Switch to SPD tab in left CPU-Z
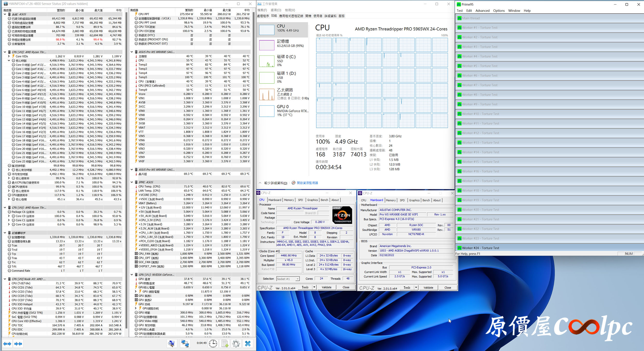This screenshot has width=644, height=351. 300,200
